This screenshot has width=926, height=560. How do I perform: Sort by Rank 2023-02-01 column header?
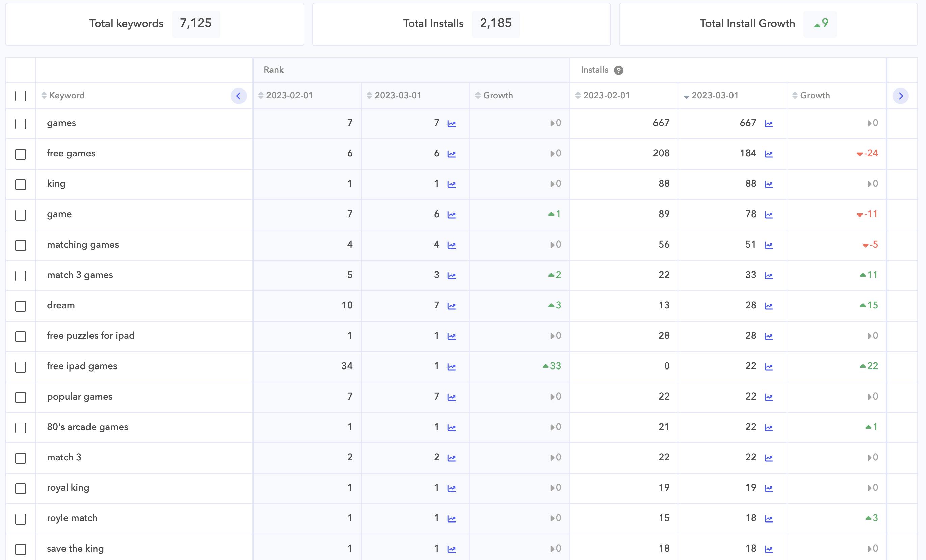[x=289, y=96]
